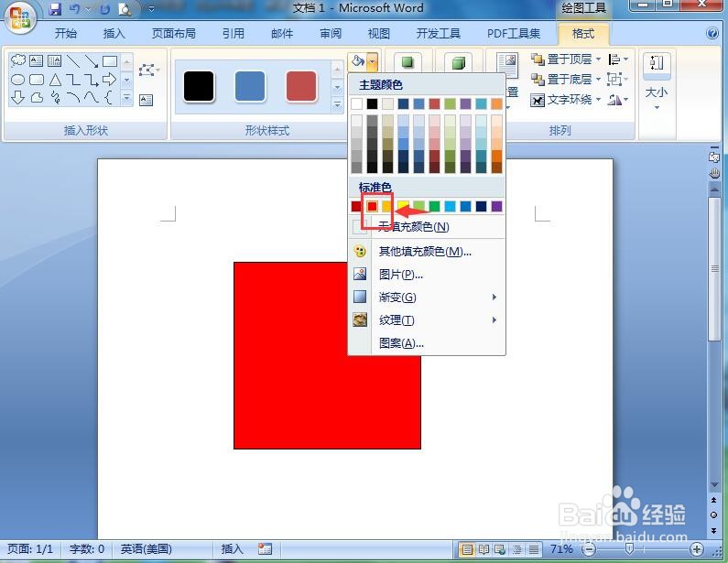Click the 71% zoom level button
This screenshot has width=728, height=563.
click(x=561, y=549)
